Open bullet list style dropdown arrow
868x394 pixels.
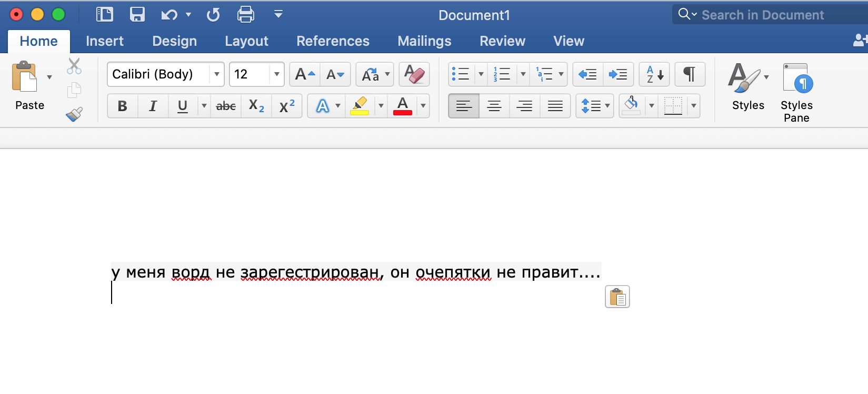[x=481, y=74]
